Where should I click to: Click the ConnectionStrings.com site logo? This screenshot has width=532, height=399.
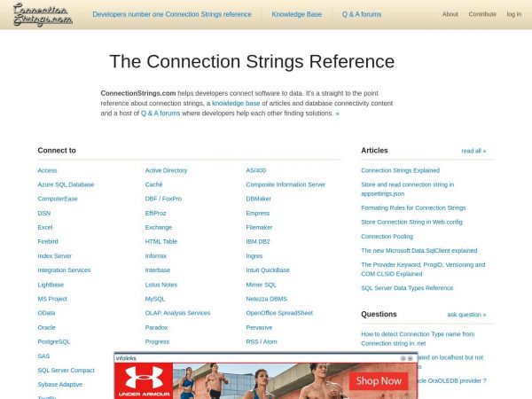pyautogui.click(x=43, y=14)
